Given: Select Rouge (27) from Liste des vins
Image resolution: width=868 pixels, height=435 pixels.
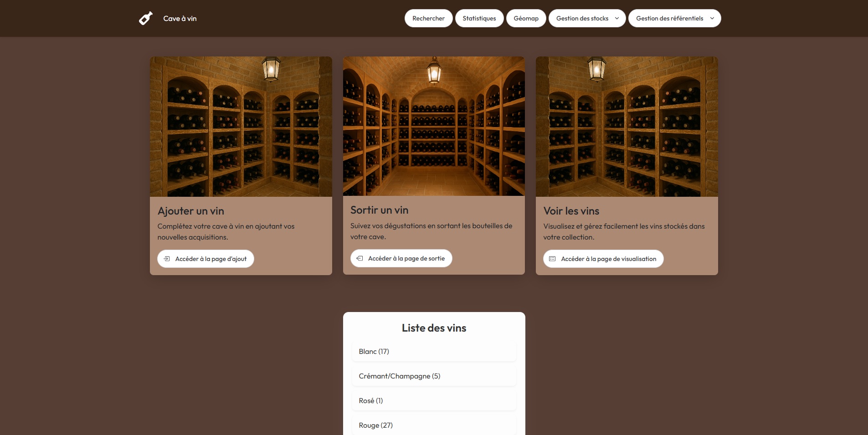Looking at the screenshot, I should pos(434,425).
